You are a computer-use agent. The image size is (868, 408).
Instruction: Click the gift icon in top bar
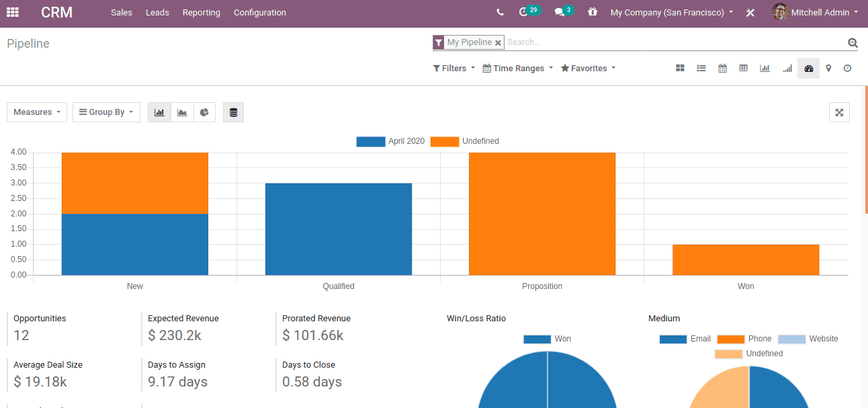pos(592,12)
